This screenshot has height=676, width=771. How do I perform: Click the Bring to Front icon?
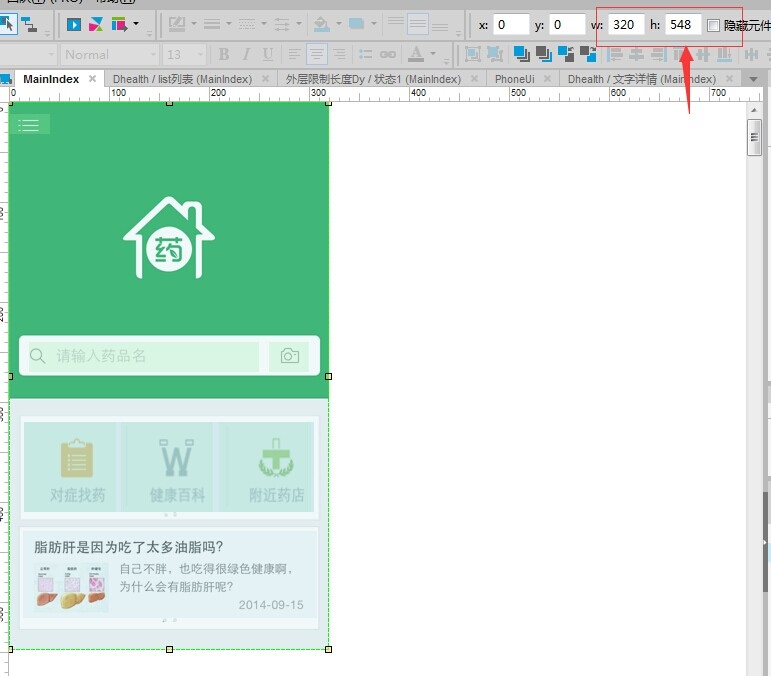click(521, 54)
